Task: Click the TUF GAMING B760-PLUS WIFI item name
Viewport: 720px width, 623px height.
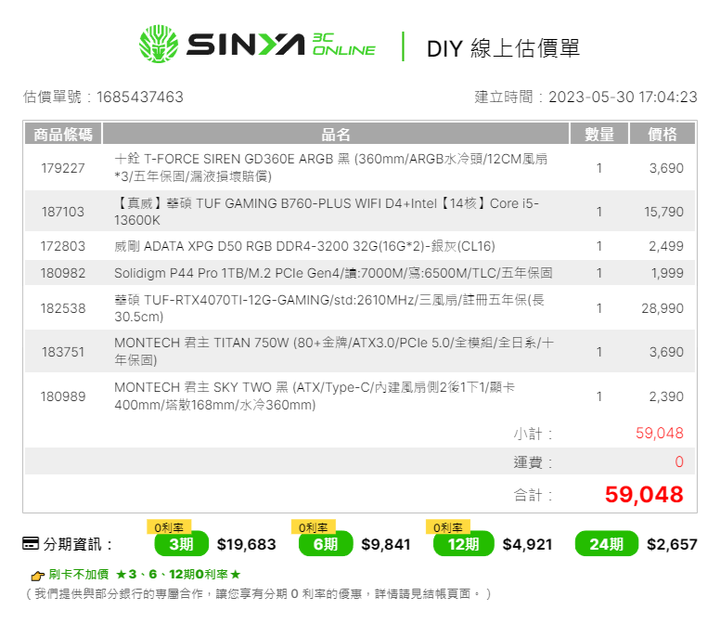Action: (326, 212)
